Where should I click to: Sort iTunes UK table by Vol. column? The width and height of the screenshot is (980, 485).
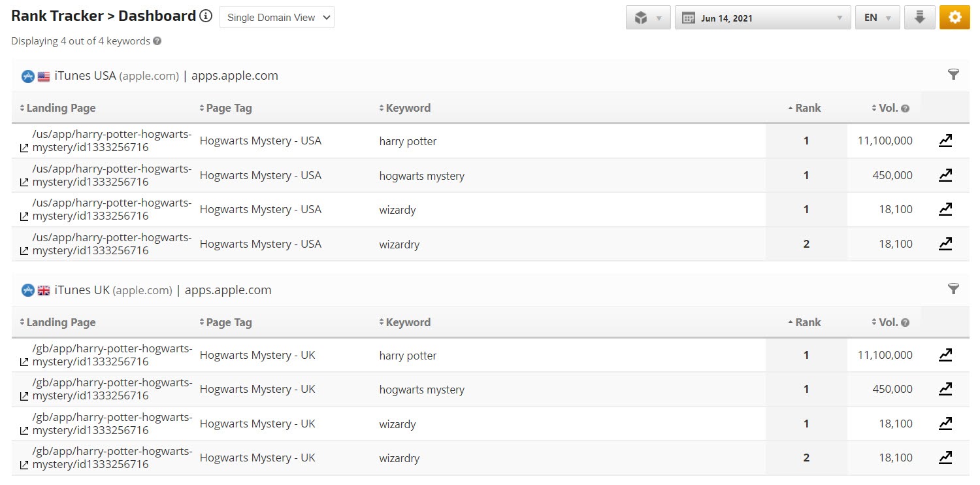pos(890,322)
